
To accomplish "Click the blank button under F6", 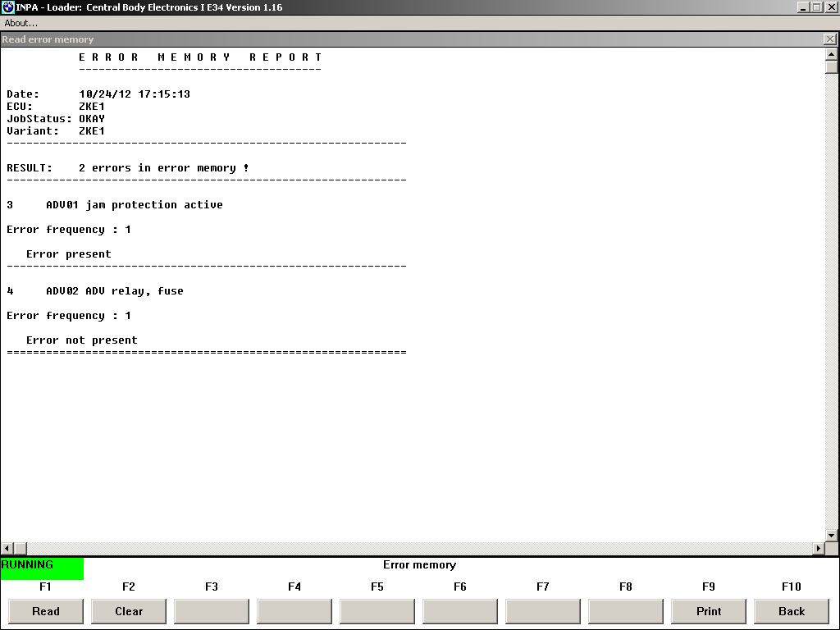I will pos(460,611).
